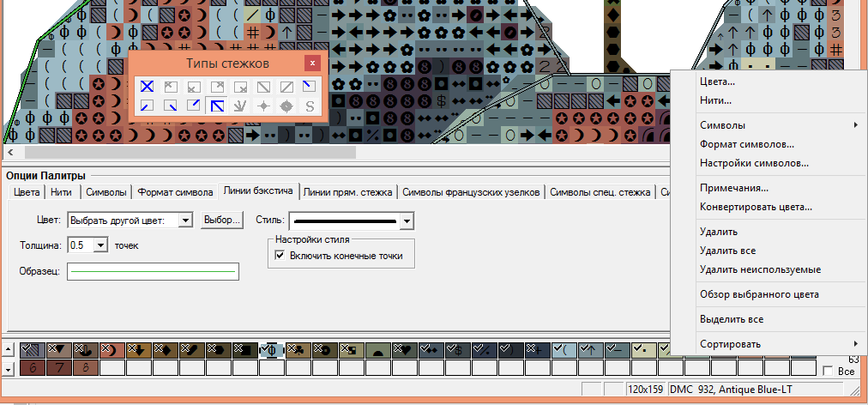Open the Стиль line style dropdown
The width and height of the screenshot is (868, 405).
coord(407,221)
